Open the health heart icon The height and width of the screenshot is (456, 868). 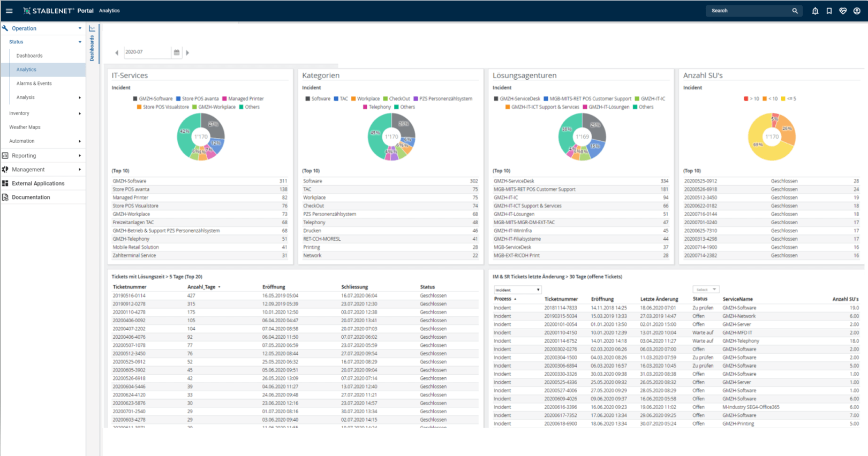pyautogui.click(x=843, y=11)
